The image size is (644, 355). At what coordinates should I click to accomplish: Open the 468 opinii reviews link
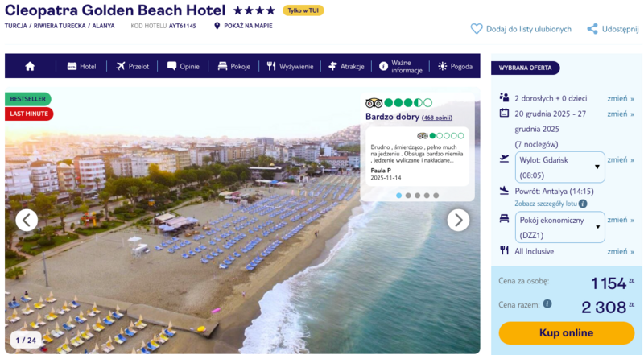point(438,118)
